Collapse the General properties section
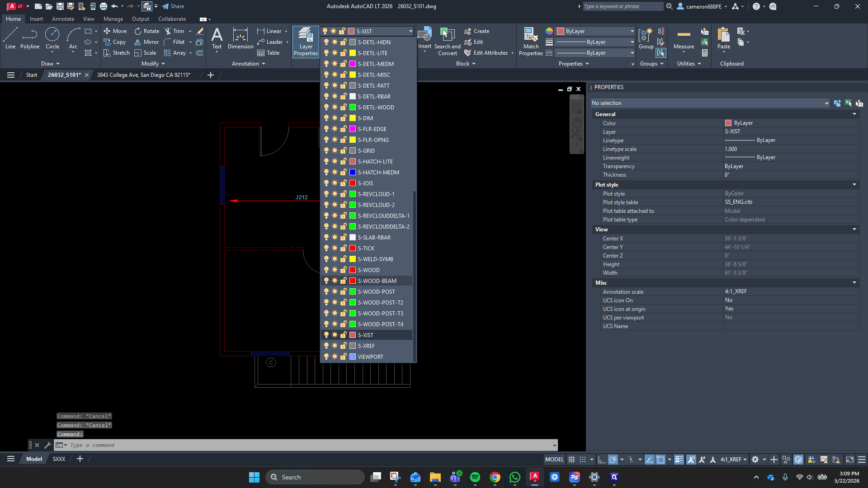This screenshot has width=868, height=488. [x=854, y=114]
